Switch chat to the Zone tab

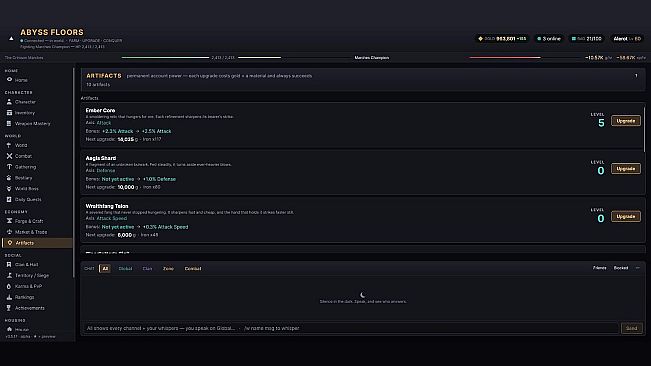tap(168, 268)
